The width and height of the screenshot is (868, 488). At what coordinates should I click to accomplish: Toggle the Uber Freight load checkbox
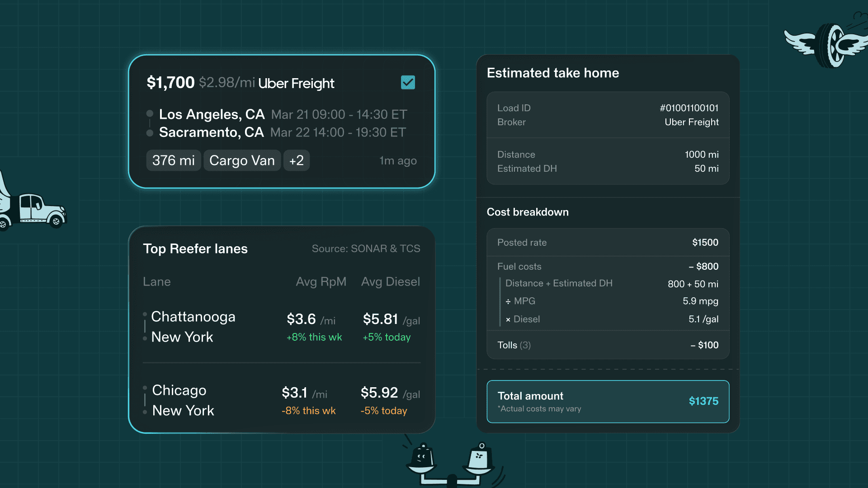pos(408,82)
